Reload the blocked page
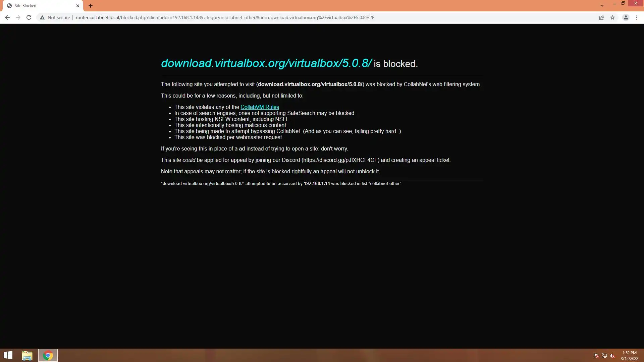 point(29,17)
